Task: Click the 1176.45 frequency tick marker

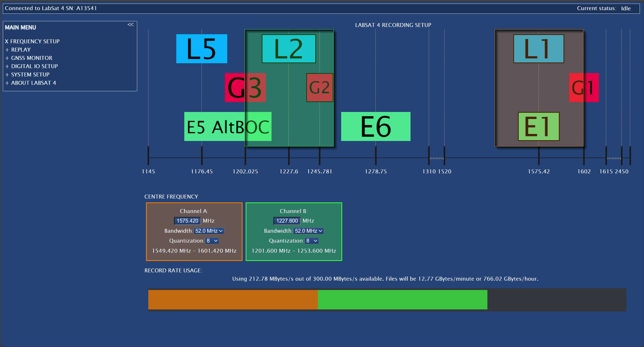Action: pos(202,155)
